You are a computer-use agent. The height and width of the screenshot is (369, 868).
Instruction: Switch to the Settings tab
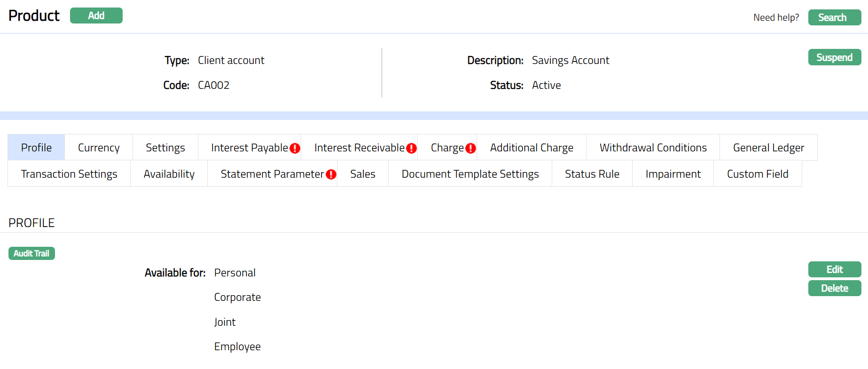point(165,148)
